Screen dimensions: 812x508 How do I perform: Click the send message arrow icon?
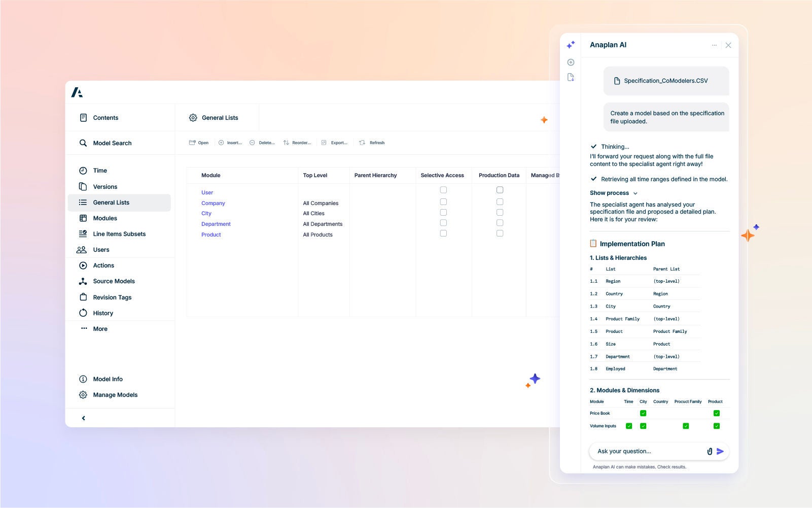coord(720,451)
